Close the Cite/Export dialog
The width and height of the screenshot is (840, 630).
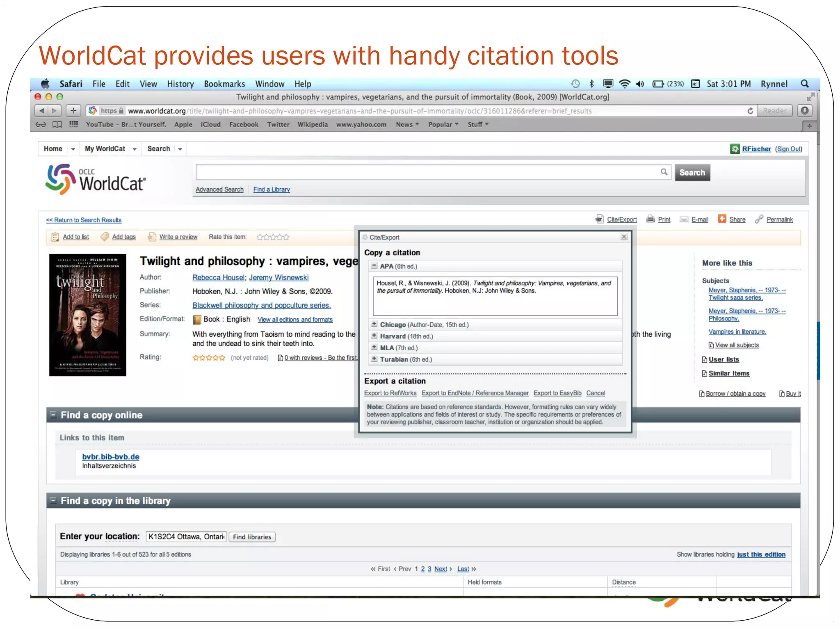(x=624, y=237)
